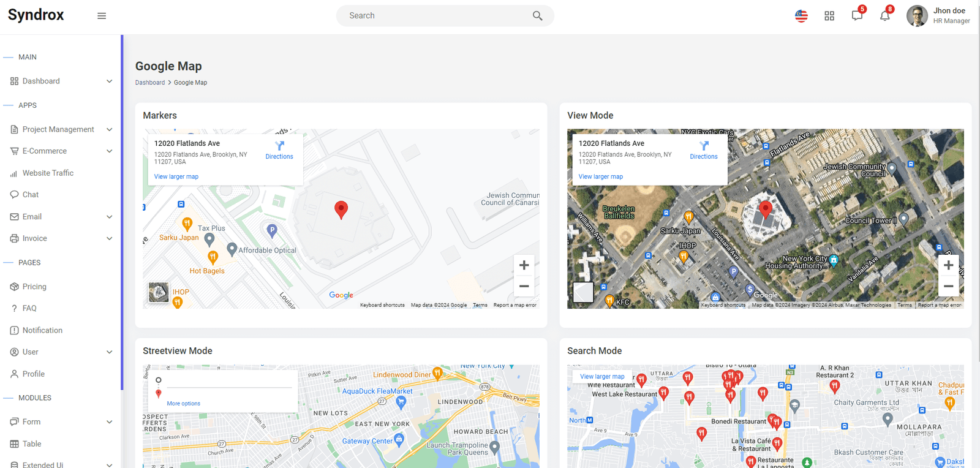Open the Jhon doe profile avatar
This screenshot has width=980, height=468.
917,16
